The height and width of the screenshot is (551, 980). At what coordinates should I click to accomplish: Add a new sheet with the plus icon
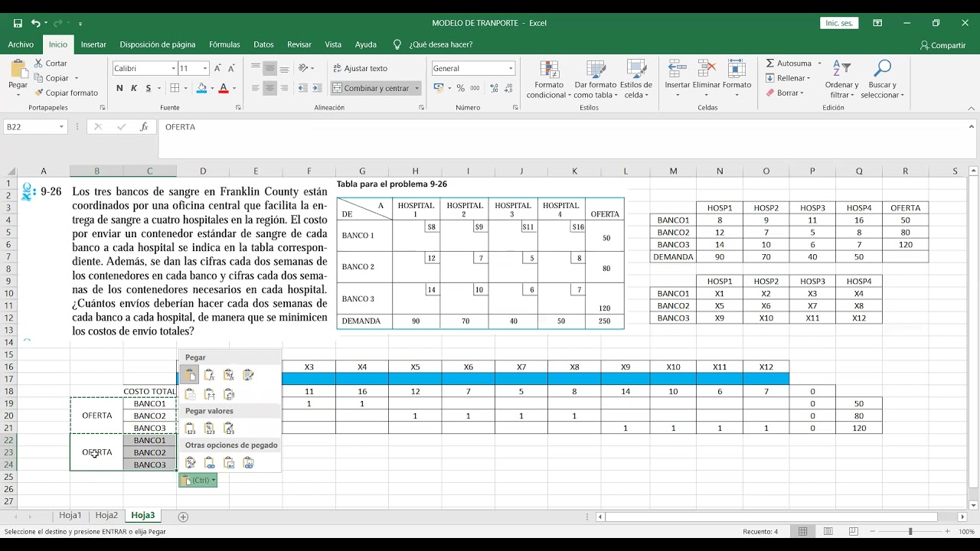point(183,517)
